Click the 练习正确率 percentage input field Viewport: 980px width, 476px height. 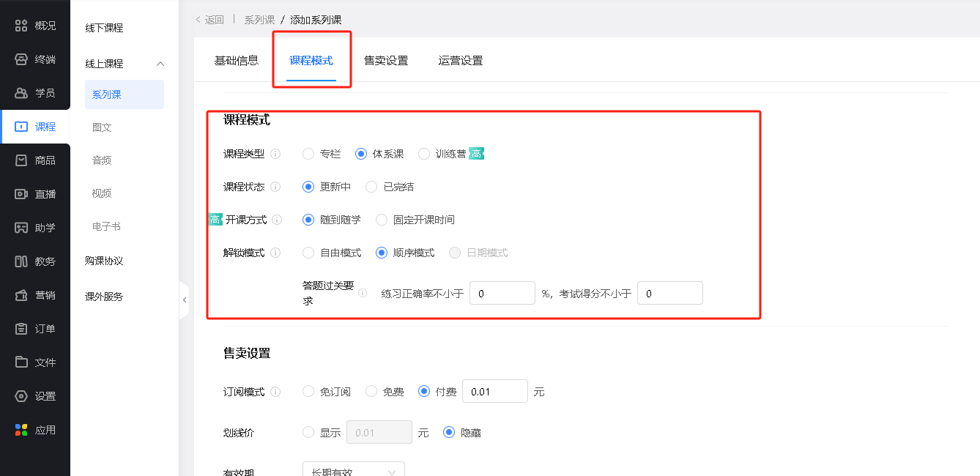coord(502,293)
